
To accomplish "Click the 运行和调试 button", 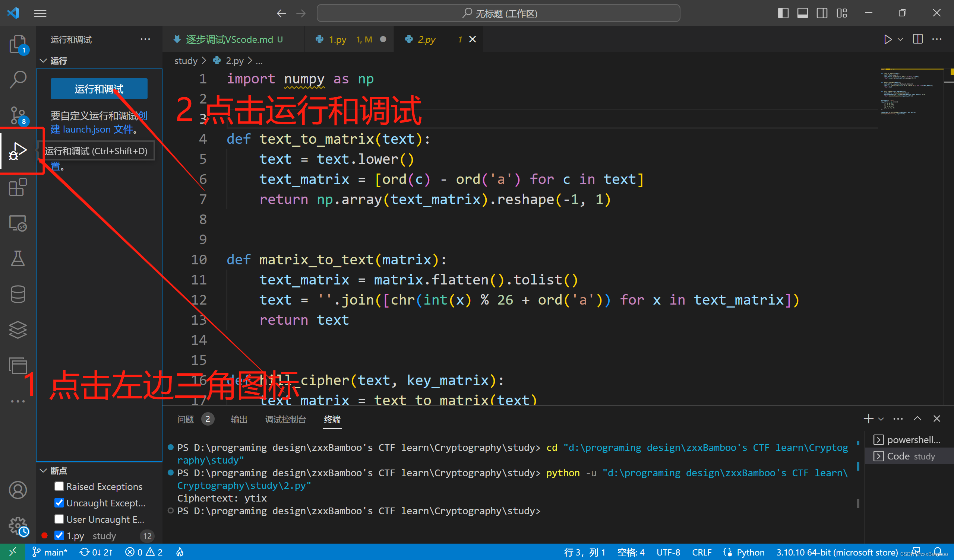I will (x=98, y=89).
